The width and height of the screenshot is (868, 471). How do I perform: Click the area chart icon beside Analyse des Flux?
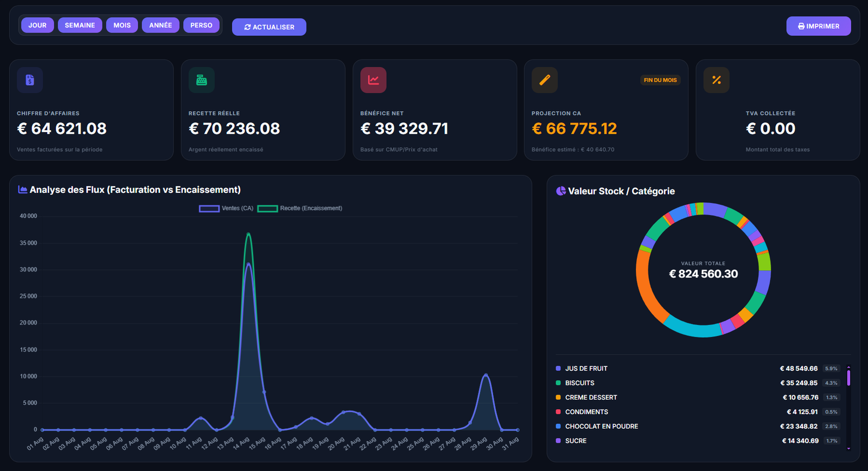pos(23,190)
